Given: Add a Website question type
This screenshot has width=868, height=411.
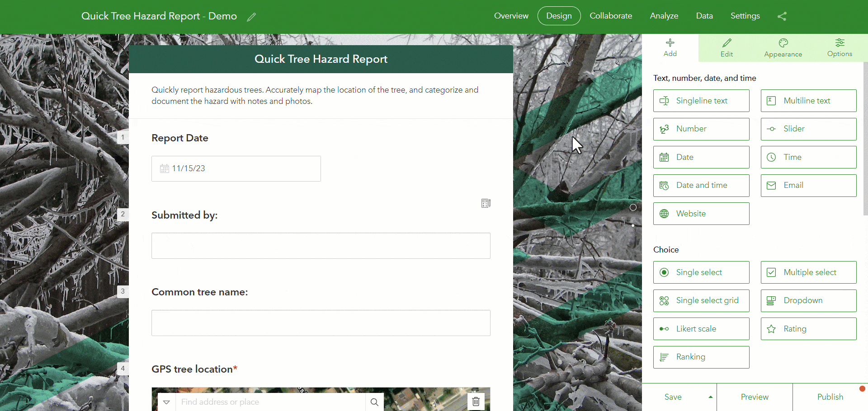Looking at the screenshot, I should click(701, 213).
